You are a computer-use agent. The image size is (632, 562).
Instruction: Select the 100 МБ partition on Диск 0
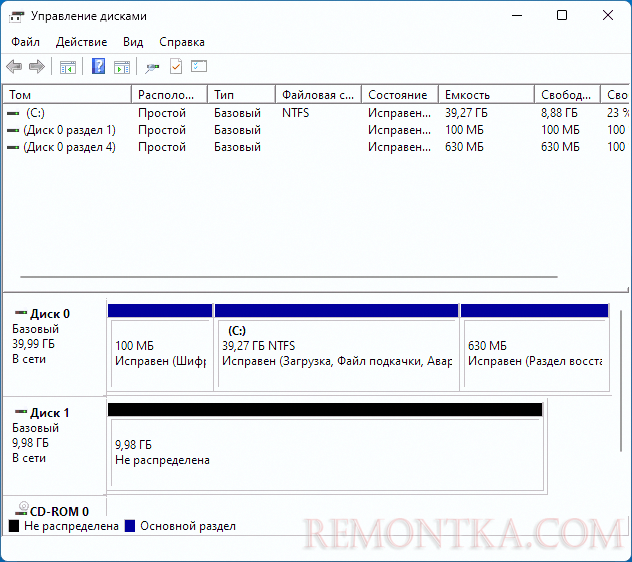pos(160,348)
